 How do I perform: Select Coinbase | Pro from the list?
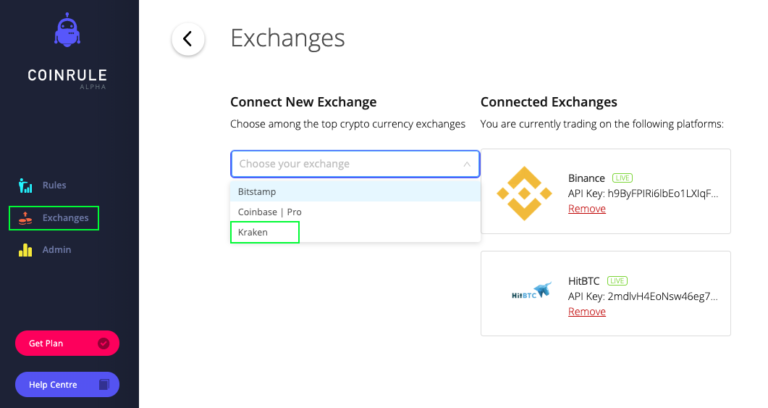(355, 212)
